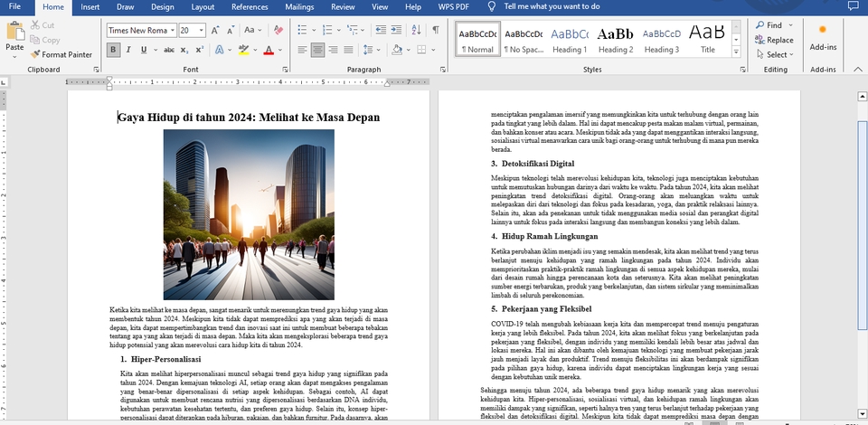Increase paragraph indent
This screenshot has width=868, height=425.
pyautogui.click(x=396, y=30)
